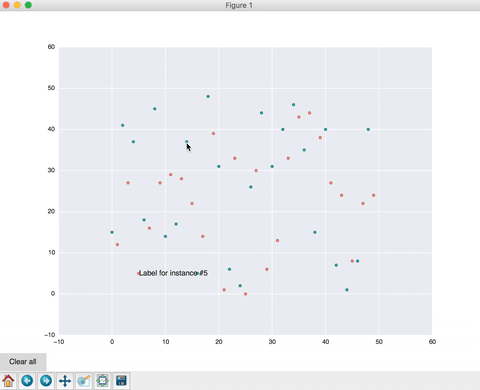The height and width of the screenshot is (390, 480).
Task: Click the x-axis tick label 60
Action: pos(432,342)
